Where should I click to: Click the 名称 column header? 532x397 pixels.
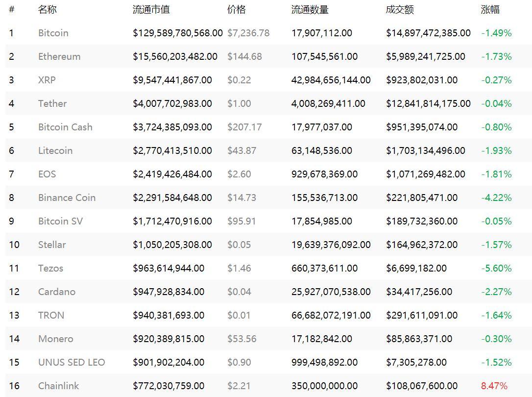[x=48, y=9]
